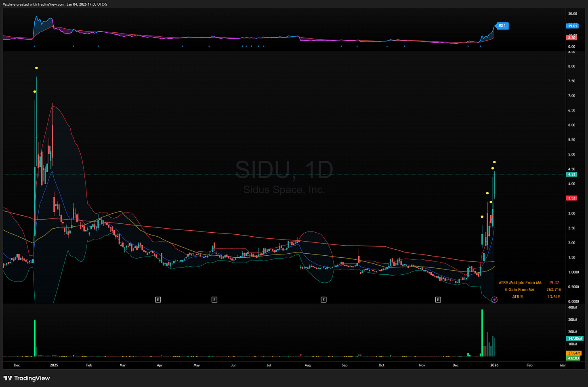Click the ATR% Multiple From MA text
588x387 pixels.
pos(520,283)
